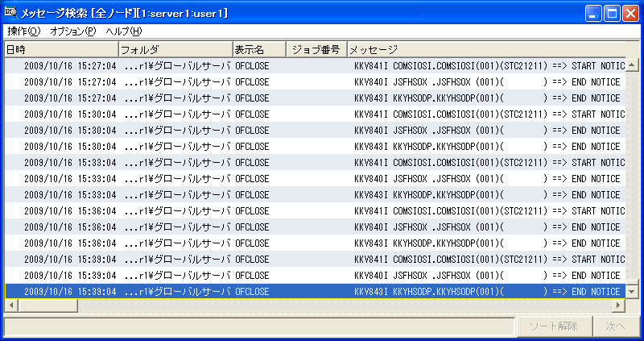The width and height of the screenshot is (644, 341).
Task: Select the 15:39:04 KKV840I JSFHSOX row
Action: pos(315,275)
